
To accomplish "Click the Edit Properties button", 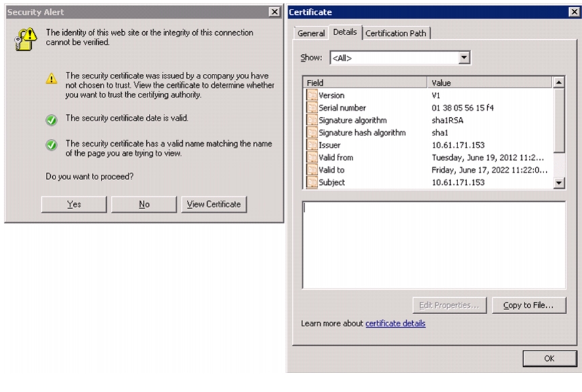I will pos(449,305).
